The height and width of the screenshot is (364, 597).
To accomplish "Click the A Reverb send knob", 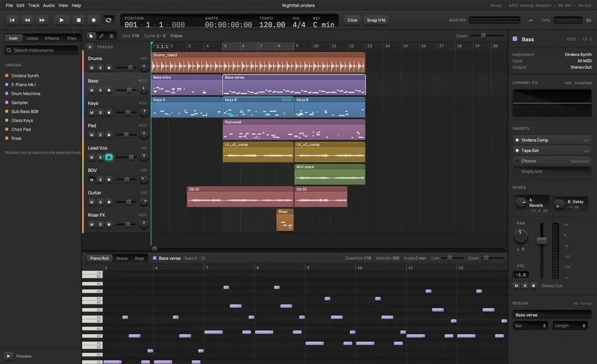I will 521,202.
